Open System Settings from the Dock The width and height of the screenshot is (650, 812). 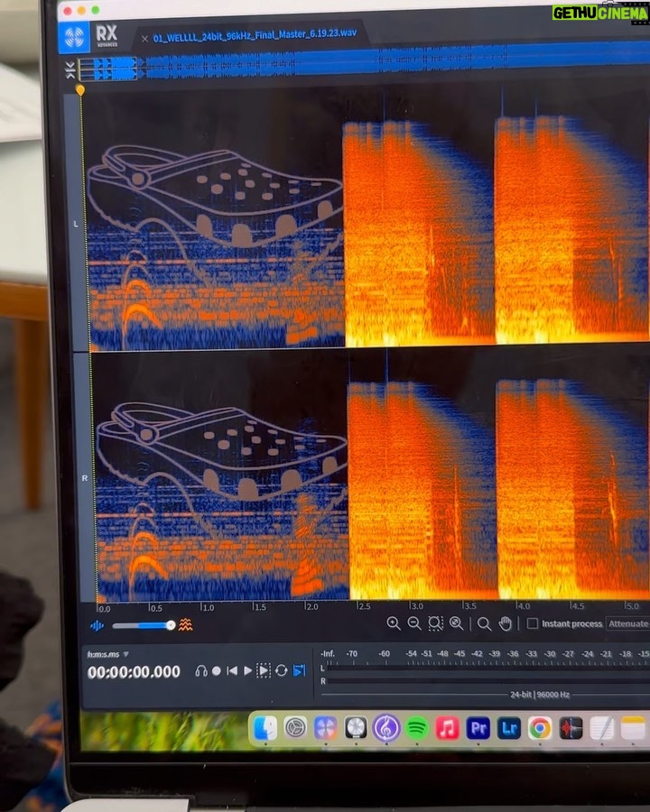tap(295, 728)
